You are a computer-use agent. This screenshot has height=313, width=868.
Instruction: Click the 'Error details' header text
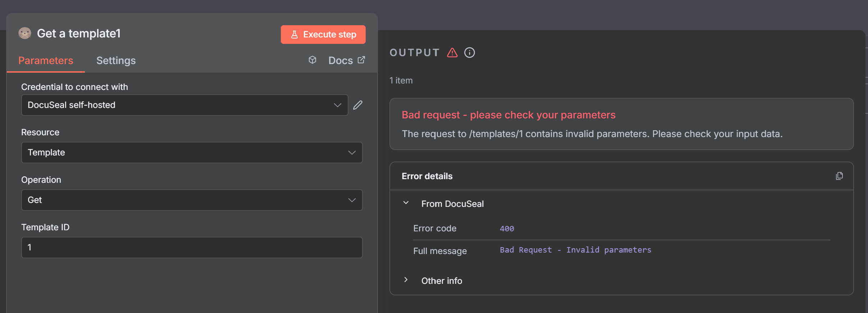(x=427, y=176)
